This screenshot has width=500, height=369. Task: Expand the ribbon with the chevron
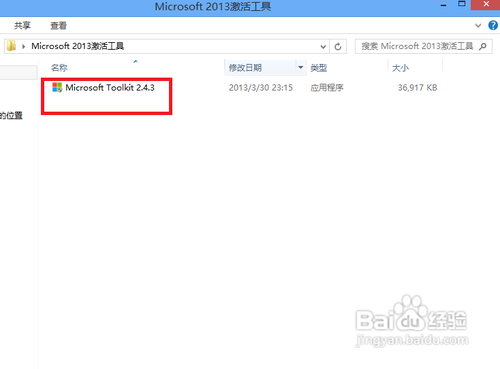click(x=478, y=25)
